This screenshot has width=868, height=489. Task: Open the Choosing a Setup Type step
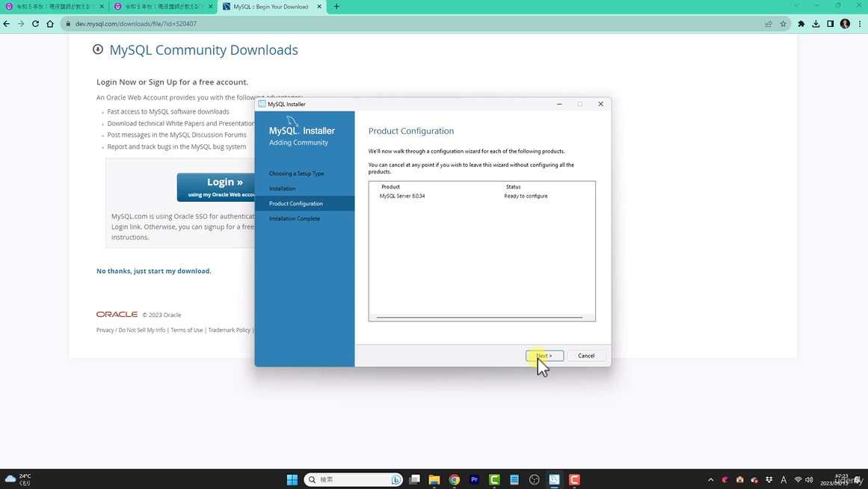click(296, 173)
